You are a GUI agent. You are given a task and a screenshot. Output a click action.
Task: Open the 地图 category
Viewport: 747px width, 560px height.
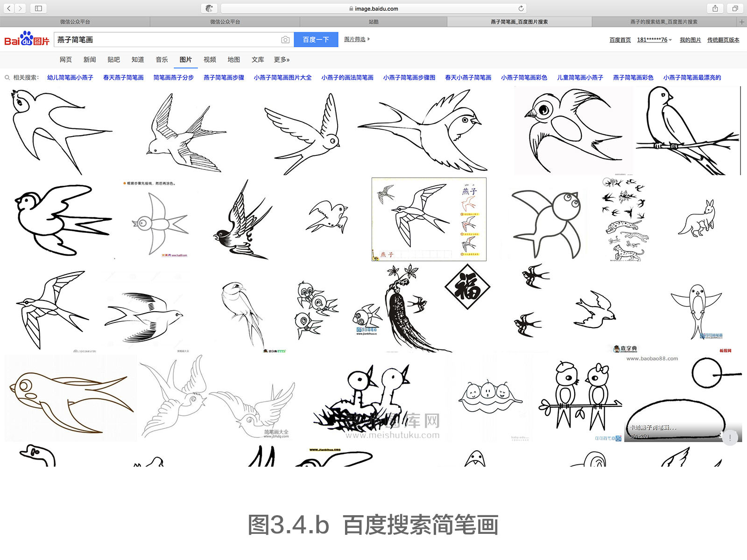point(234,60)
